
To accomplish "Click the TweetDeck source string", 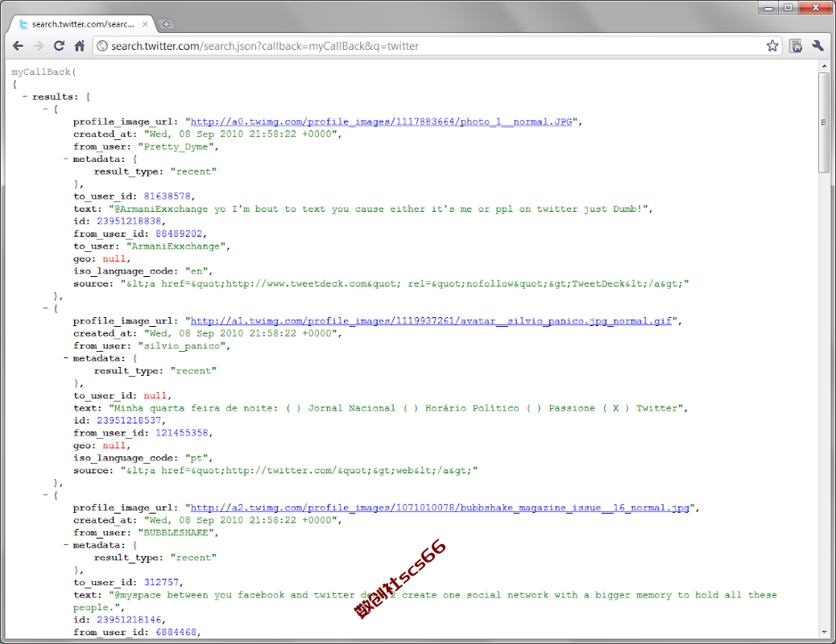I will point(404,283).
